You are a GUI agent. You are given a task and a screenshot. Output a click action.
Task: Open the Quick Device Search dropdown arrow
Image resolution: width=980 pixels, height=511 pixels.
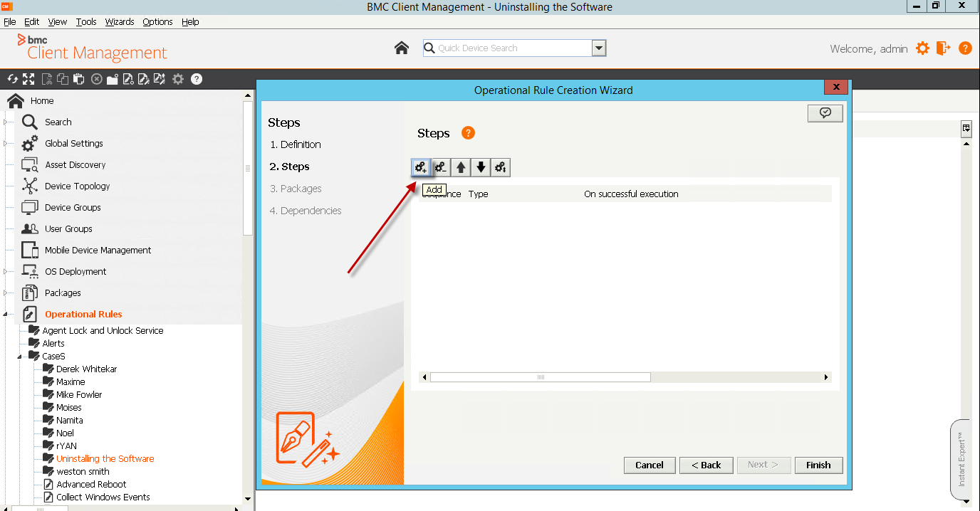point(599,48)
